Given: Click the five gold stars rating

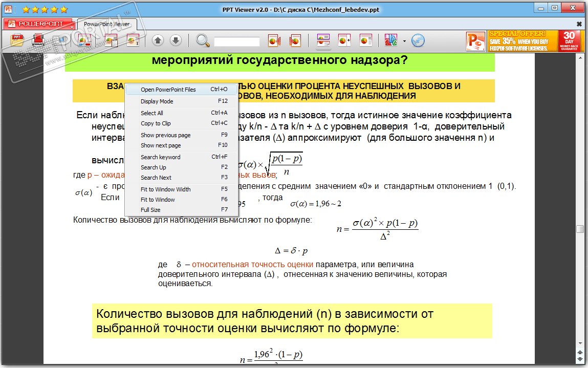Looking at the screenshot, I should click(x=45, y=9).
